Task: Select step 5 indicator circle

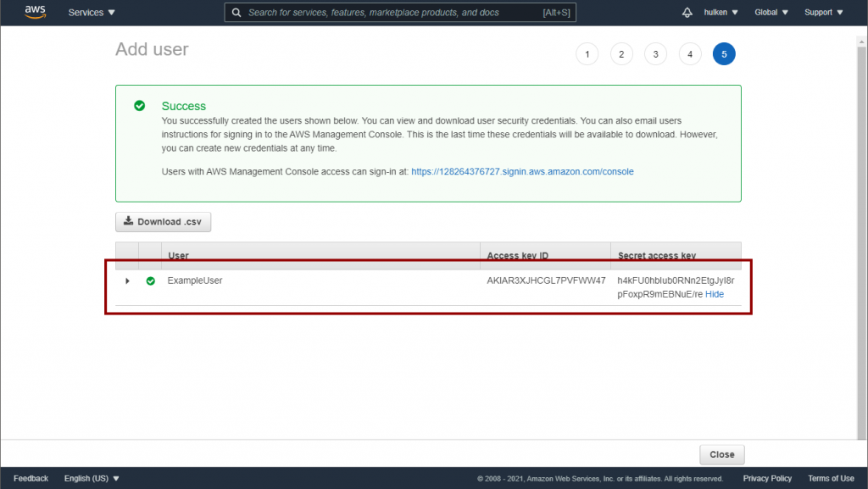Action: 724,54
